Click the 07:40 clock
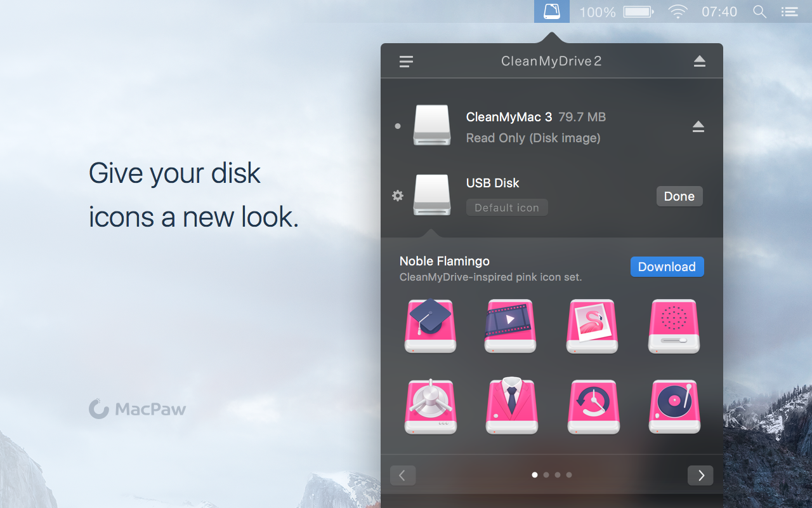The height and width of the screenshot is (508, 812). [719, 12]
